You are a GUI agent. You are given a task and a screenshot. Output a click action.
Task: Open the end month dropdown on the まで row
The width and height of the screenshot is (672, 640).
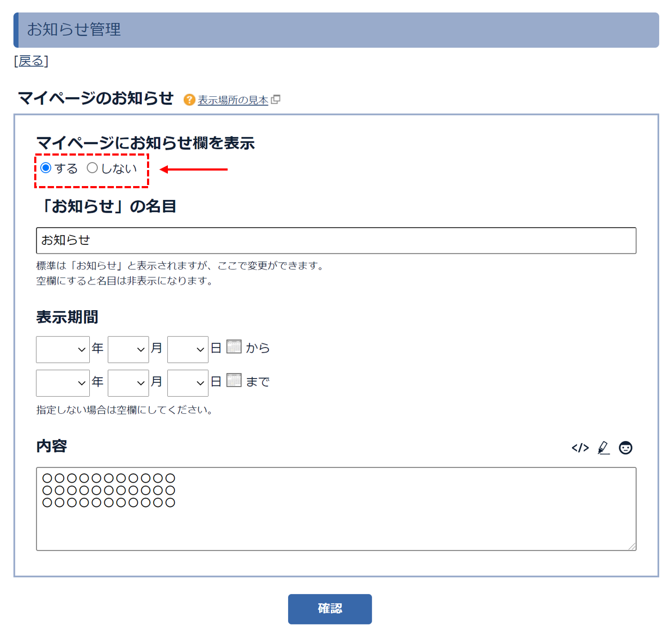(x=128, y=383)
